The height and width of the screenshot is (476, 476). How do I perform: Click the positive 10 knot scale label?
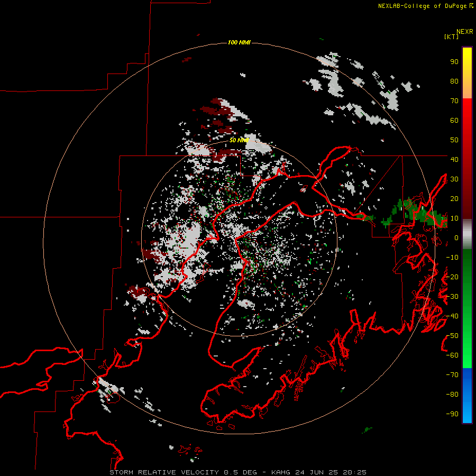[x=454, y=218]
